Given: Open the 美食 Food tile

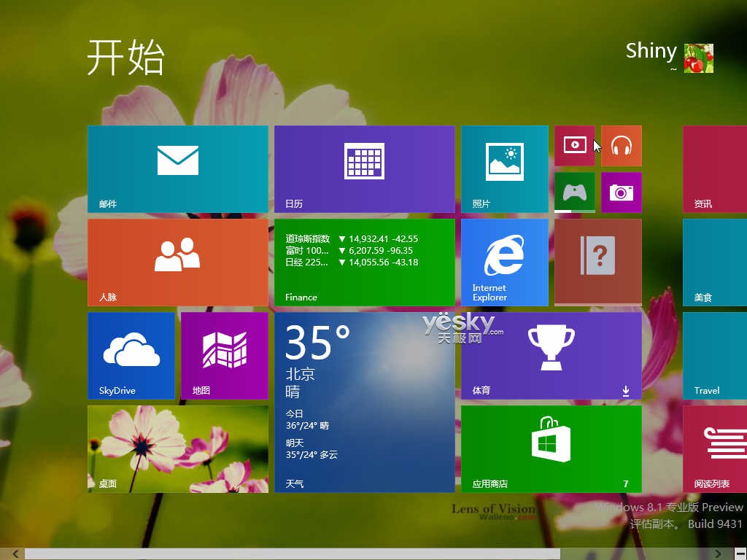Looking at the screenshot, I should point(715,262).
